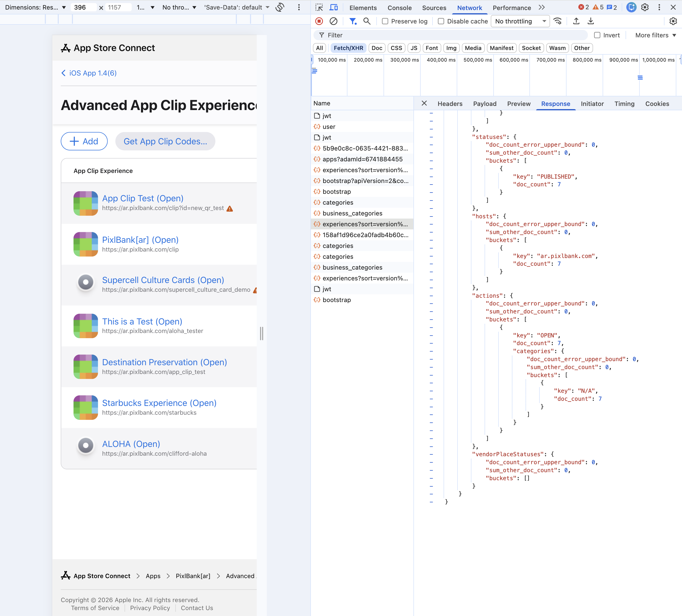682x616 pixels.
Task: Click the stop recording network log icon
Action: point(319,21)
